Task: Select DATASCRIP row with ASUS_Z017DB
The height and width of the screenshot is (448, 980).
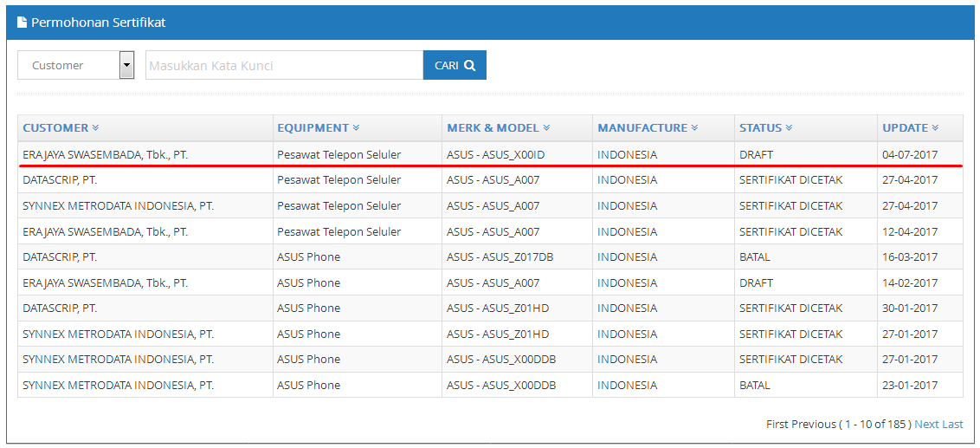Action: click(490, 257)
